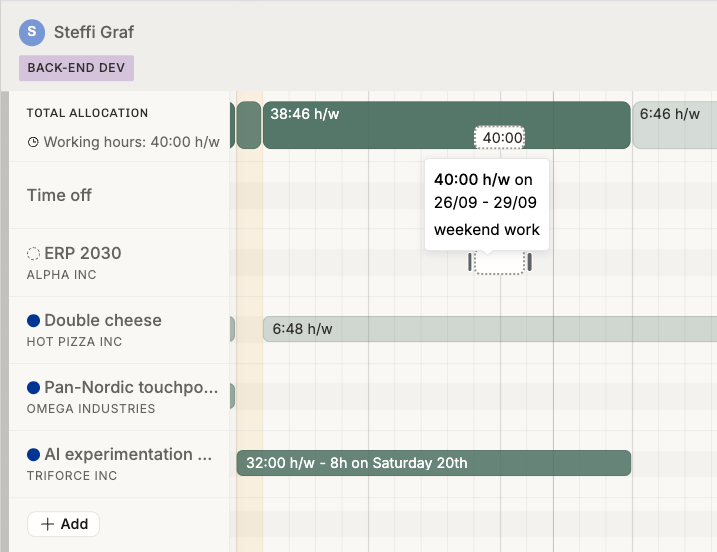717x552 pixels.
Task: Click the blue dot beside Pan-Nordic touchpoint
Action: pos(33,388)
